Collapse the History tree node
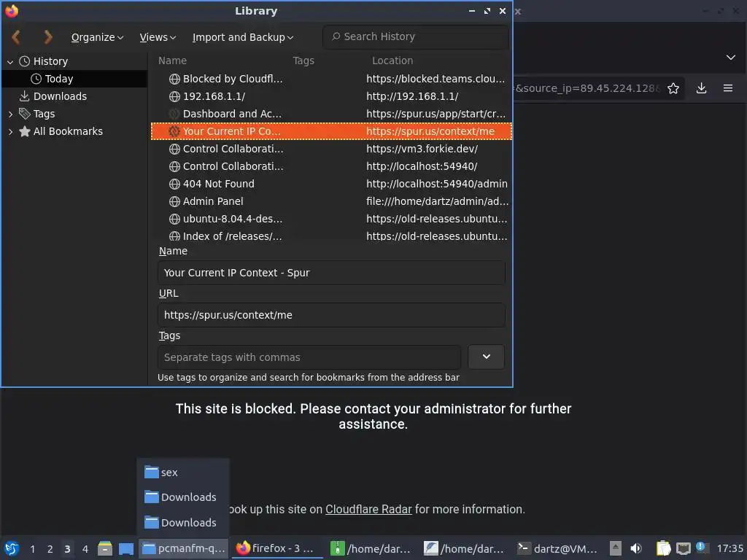The width and height of the screenshot is (747, 560). (10, 62)
